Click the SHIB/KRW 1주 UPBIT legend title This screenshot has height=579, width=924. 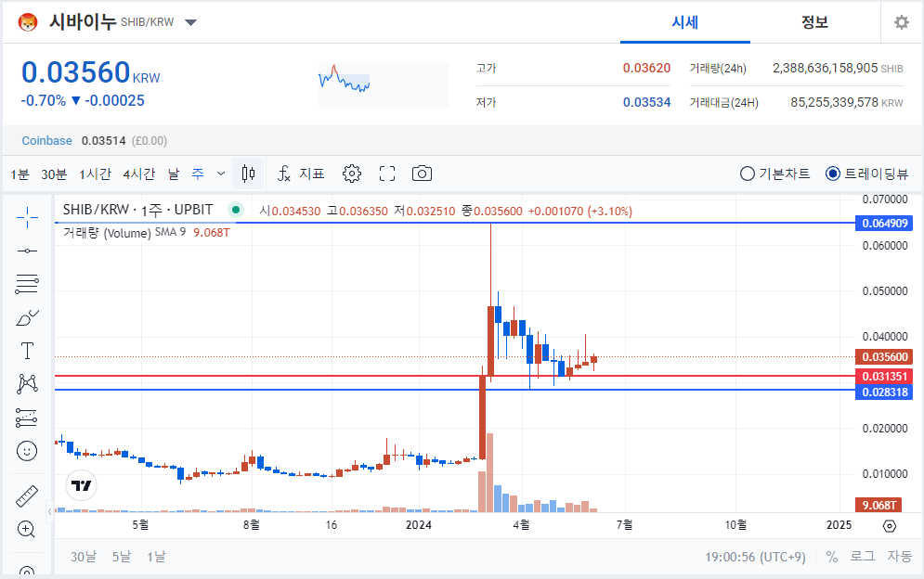pyautogui.click(x=137, y=210)
